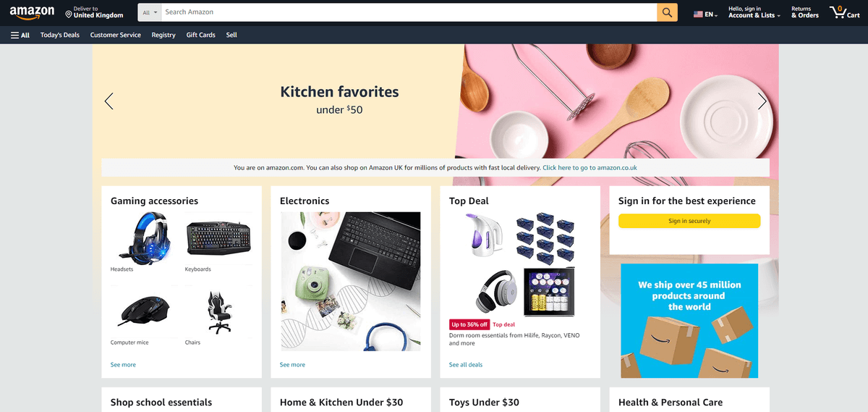This screenshot has height=412, width=868.
Task: Click See all deals link
Action: (466, 365)
